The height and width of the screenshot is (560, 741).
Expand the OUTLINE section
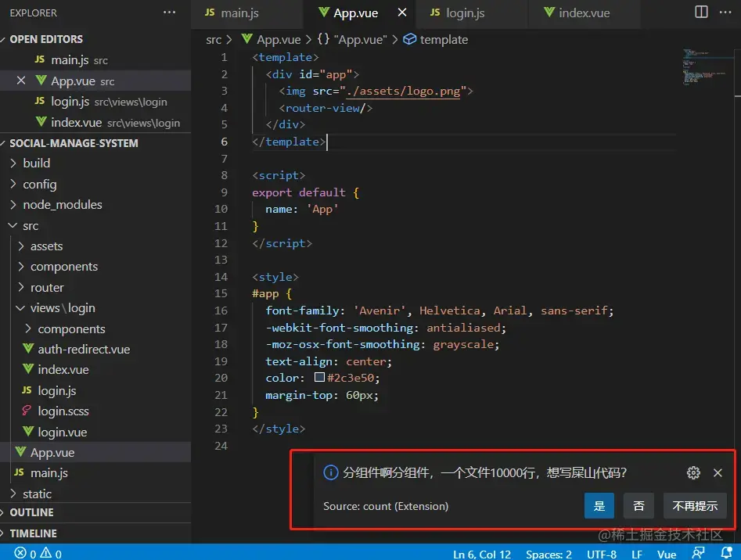31,512
